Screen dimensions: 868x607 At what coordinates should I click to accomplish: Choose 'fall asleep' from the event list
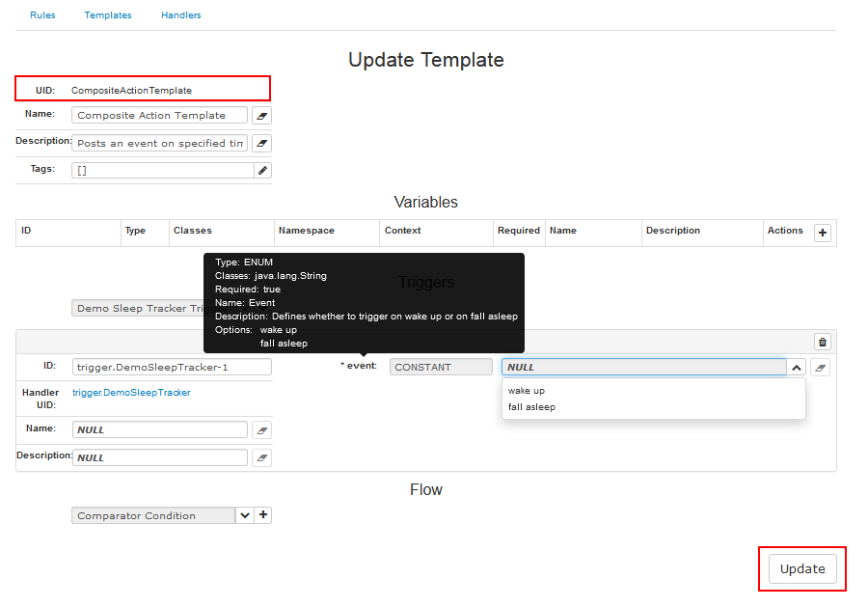pyautogui.click(x=531, y=406)
